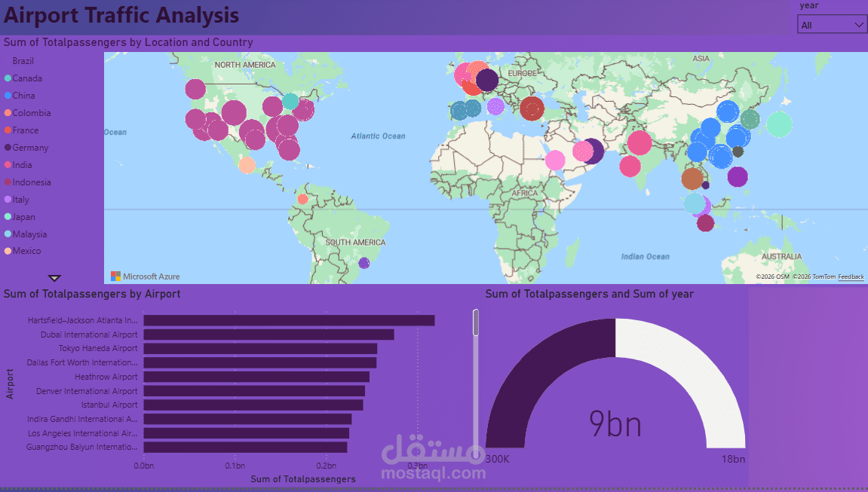Toggle Indonesia highlighting from the legend

(8, 182)
